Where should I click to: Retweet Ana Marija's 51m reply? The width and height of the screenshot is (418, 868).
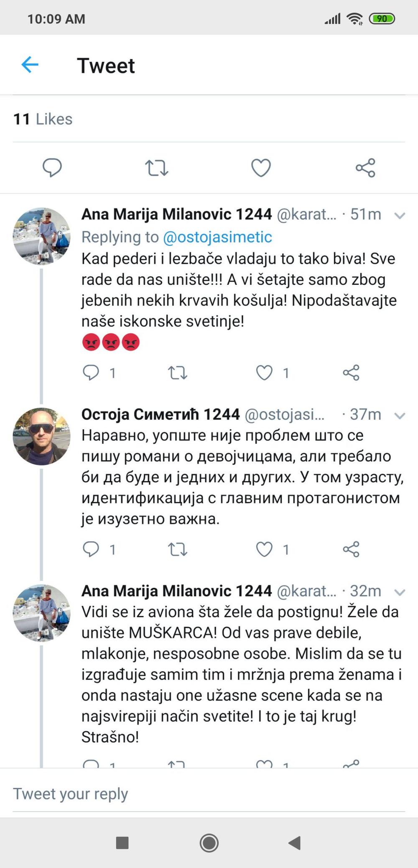(177, 372)
